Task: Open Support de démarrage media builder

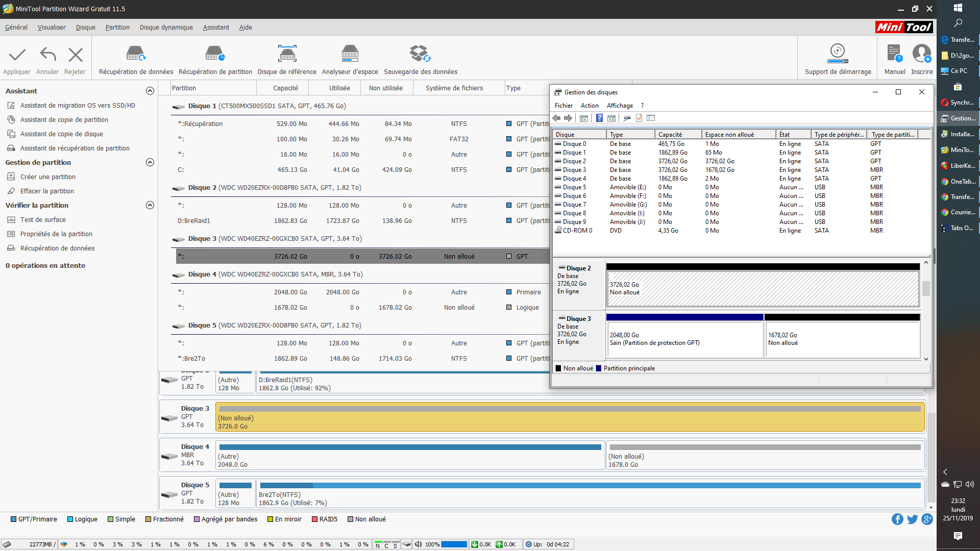Action: [x=838, y=54]
